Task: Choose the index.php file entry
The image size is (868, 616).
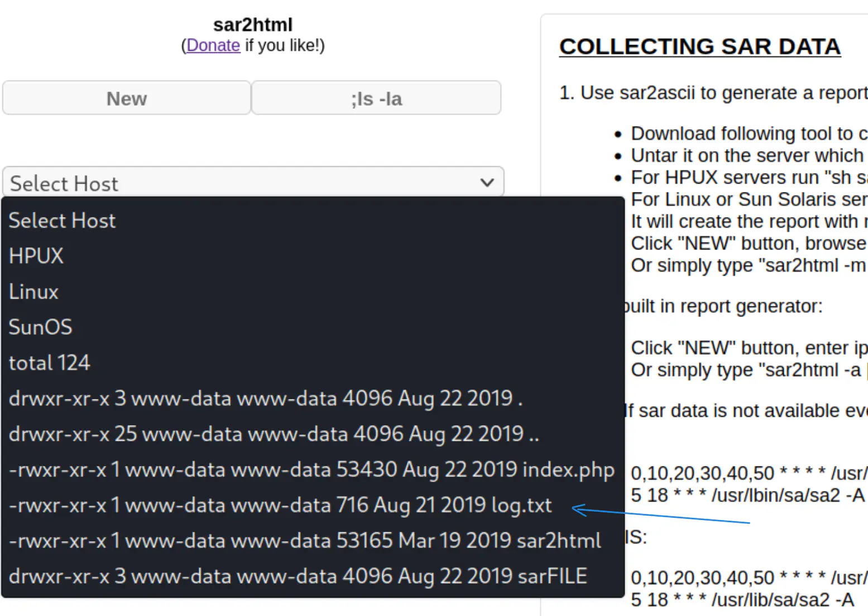Action: pyautogui.click(x=311, y=470)
